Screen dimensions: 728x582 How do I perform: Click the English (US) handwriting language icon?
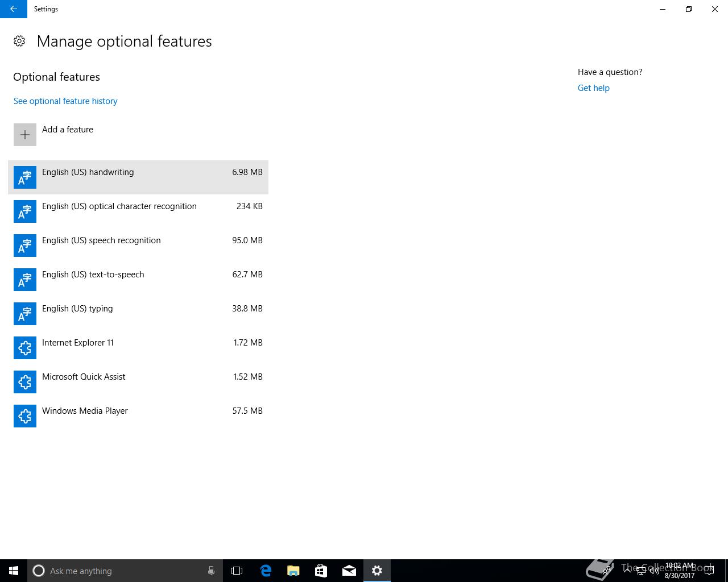coord(25,177)
